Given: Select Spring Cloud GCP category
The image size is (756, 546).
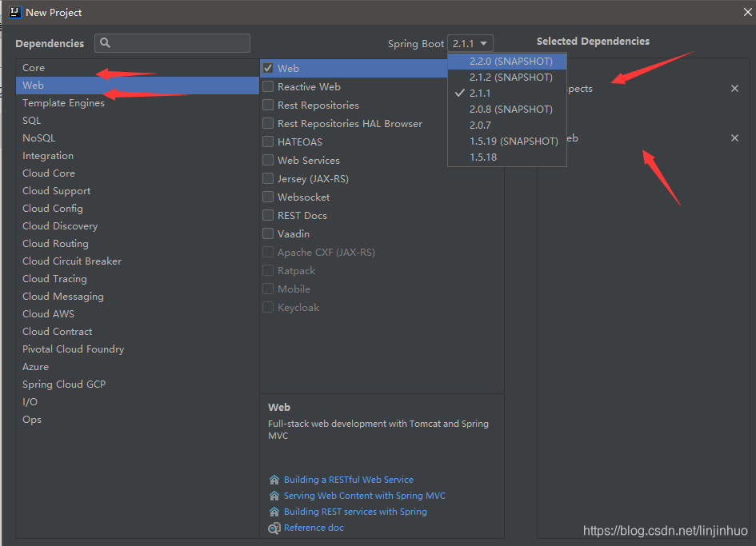Looking at the screenshot, I should [x=138, y=384].
